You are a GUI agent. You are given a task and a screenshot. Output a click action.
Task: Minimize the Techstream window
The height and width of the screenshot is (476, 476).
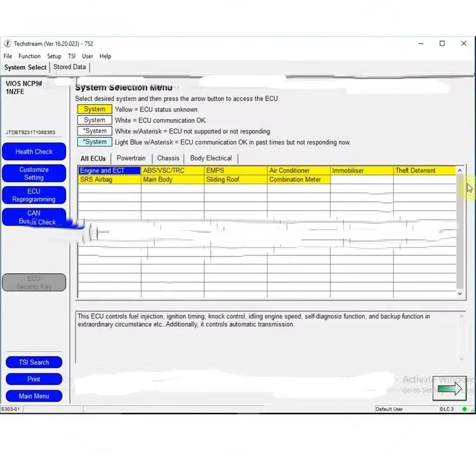(x=421, y=43)
